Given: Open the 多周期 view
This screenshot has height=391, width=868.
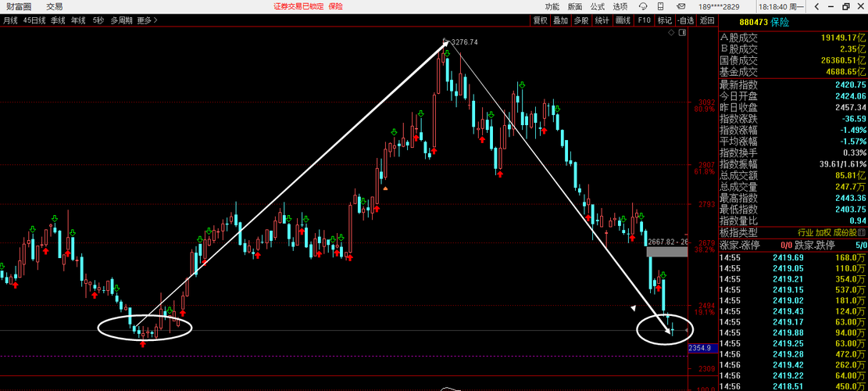Looking at the screenshot, I should (121, 20).
